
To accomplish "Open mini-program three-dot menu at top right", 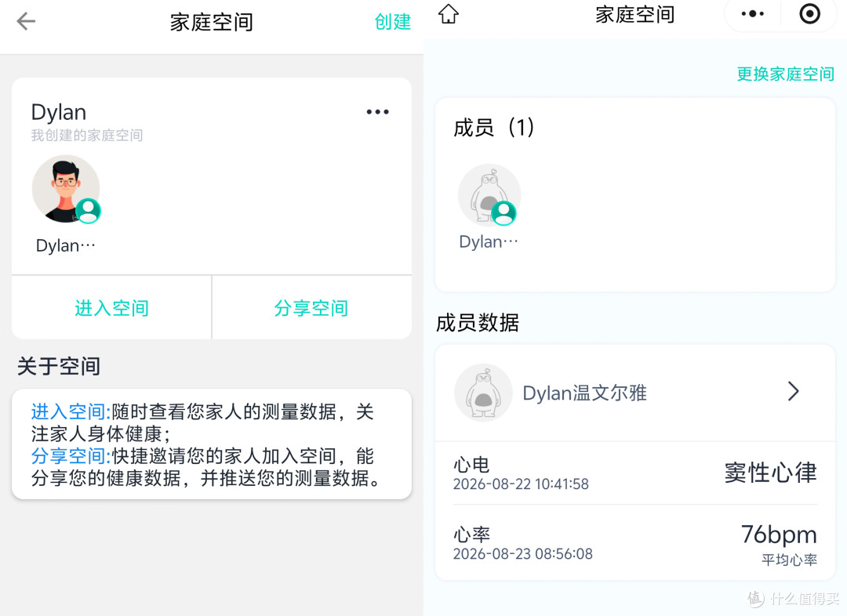I will [752, 14].
